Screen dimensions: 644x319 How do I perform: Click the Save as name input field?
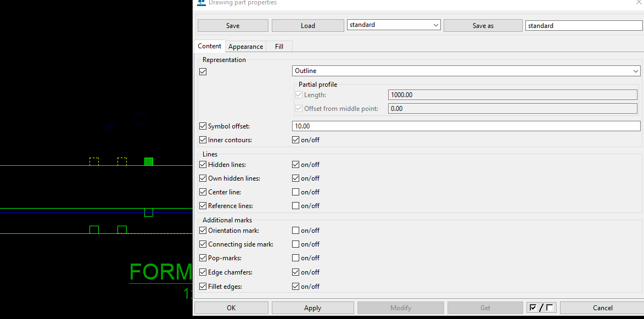(583, 26)
